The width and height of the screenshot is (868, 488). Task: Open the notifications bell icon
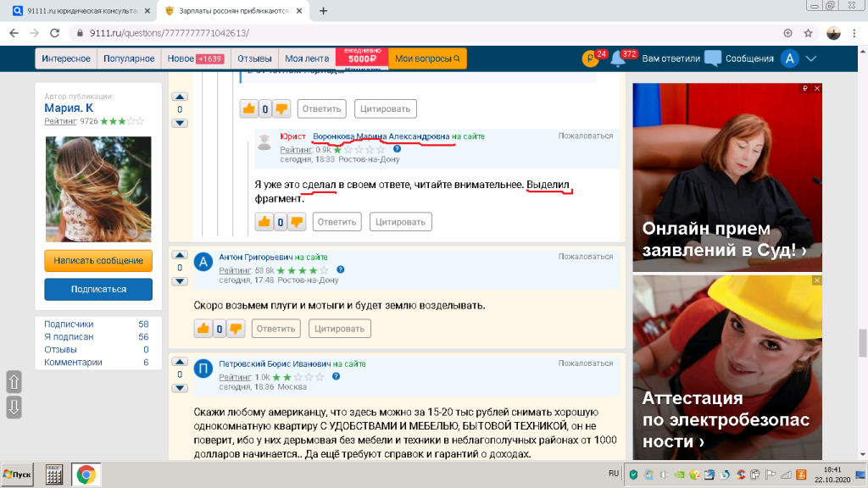coord(618,58)
